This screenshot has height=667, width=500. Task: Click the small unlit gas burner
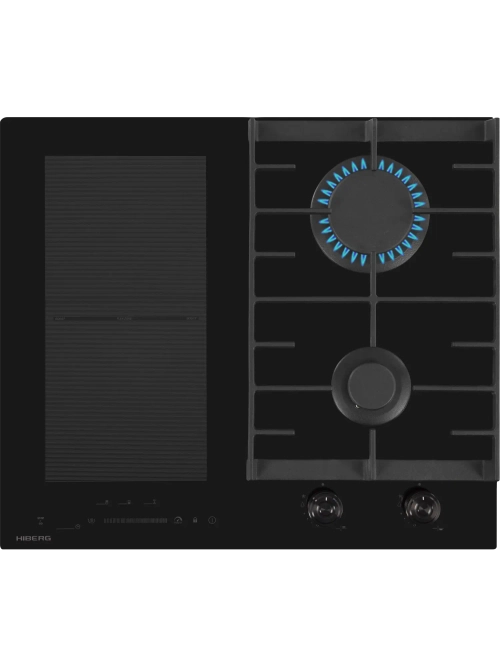pos(371,386)
